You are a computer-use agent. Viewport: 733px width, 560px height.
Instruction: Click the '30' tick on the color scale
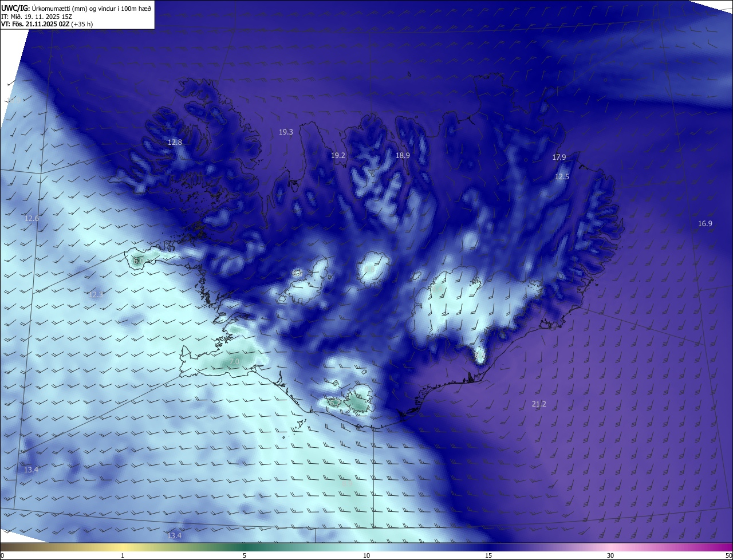[x=610, y=555]
